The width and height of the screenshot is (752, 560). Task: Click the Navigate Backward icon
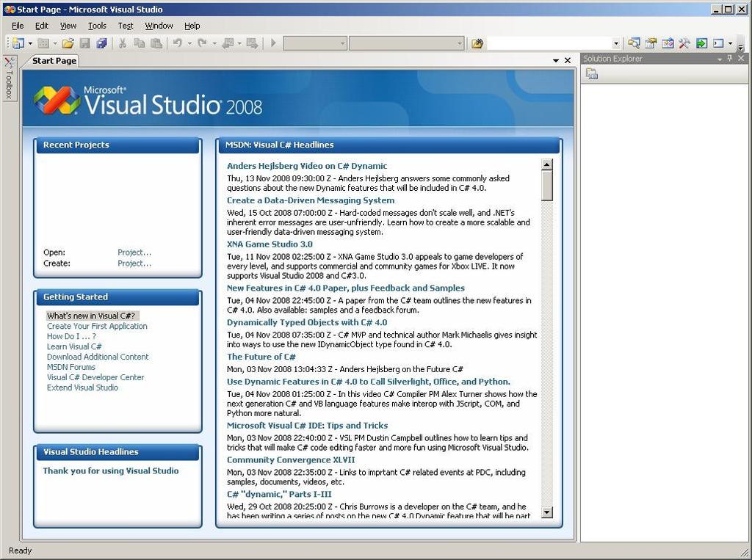(228, 43)
